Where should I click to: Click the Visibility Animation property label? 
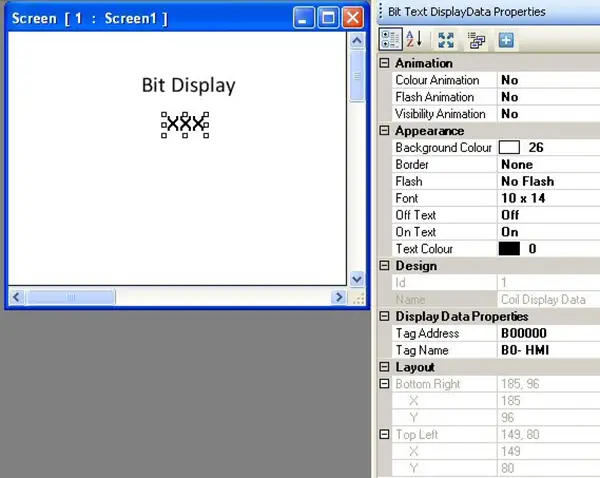point(440,114)
